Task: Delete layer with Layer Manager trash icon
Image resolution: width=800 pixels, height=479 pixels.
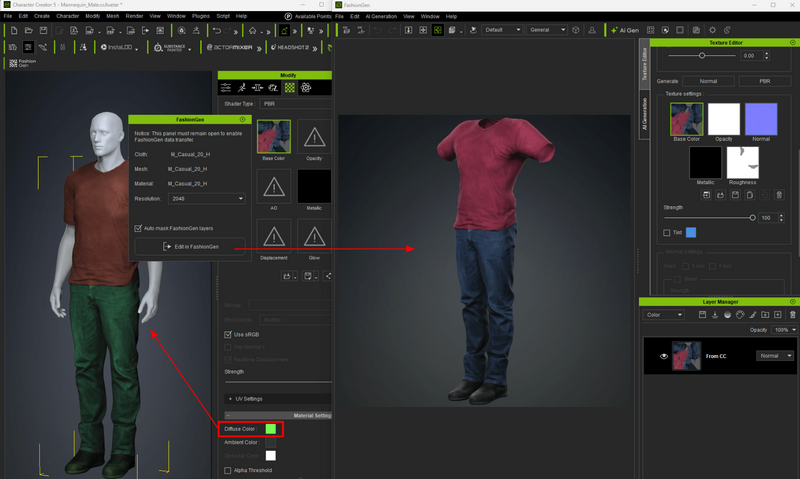Action: click(792, 315)
